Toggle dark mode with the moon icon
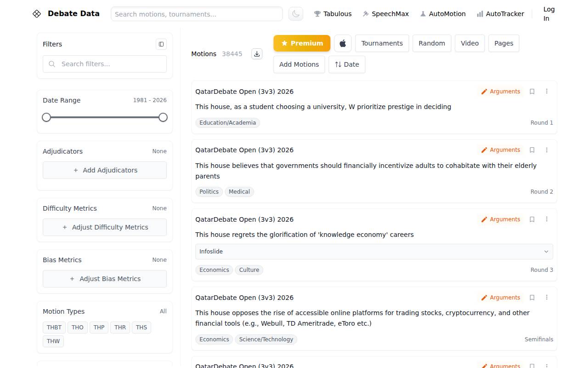The height and width of the screenshot is (368, 588). [x=296, y=14]
